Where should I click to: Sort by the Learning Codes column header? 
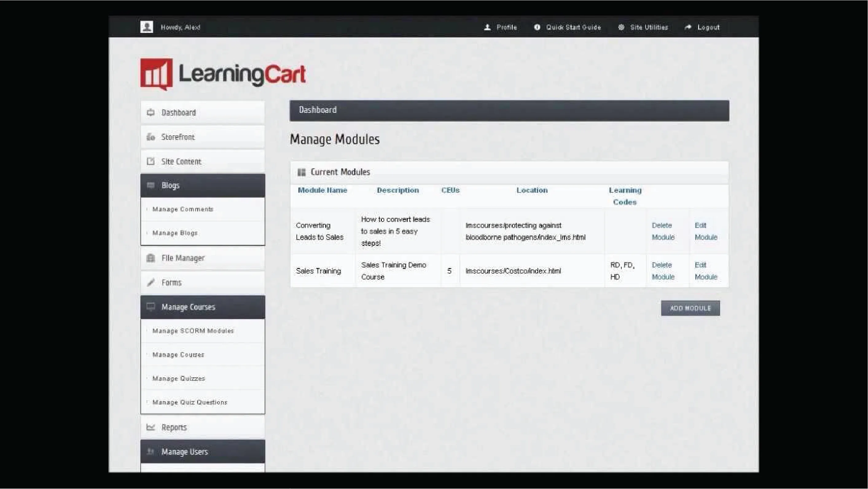click(x=625, y=196)
